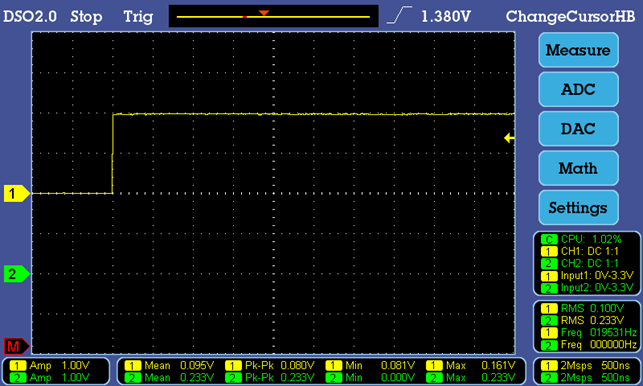Click the DSO2.0 title text
This screenshot has width=643, height=386.
pos(30,16)
